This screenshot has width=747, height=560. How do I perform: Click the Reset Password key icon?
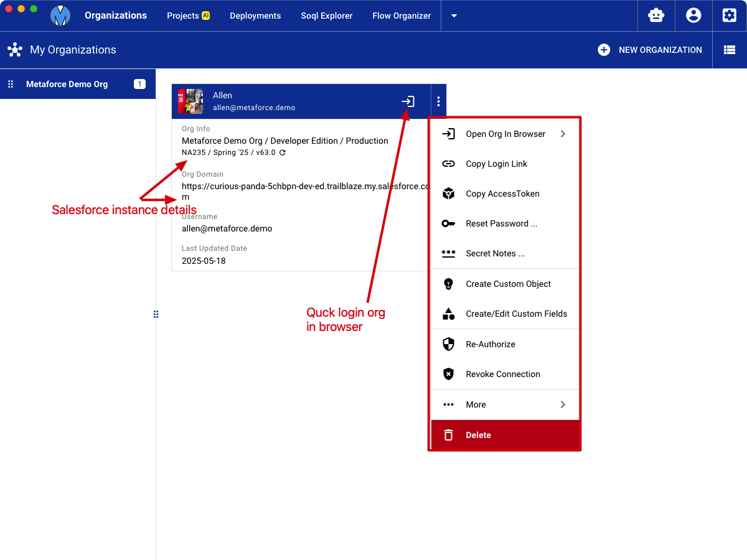(x=448, y=223)
